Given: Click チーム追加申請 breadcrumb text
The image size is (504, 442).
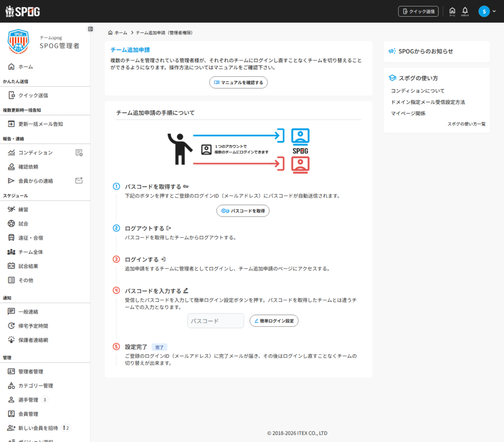Looking at the screenshot, I should coord(164,32).
